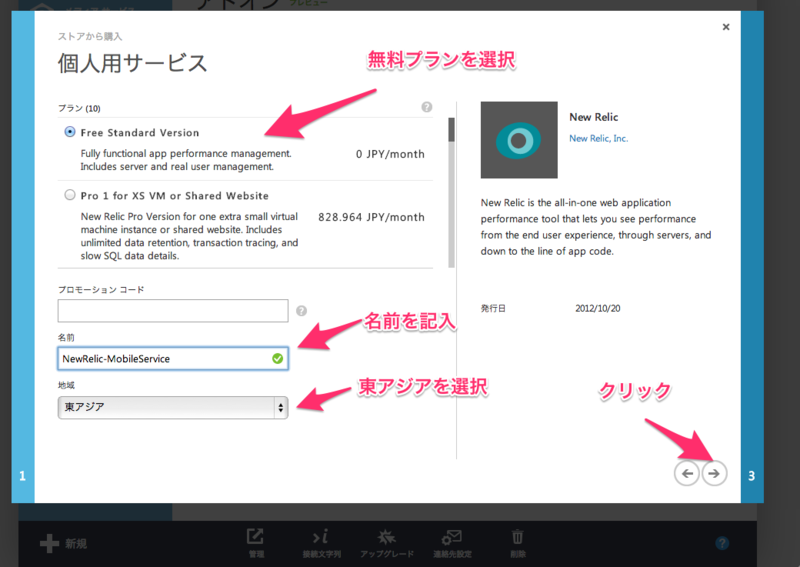Click the help icon beside promotion code

tap(302, 311)
